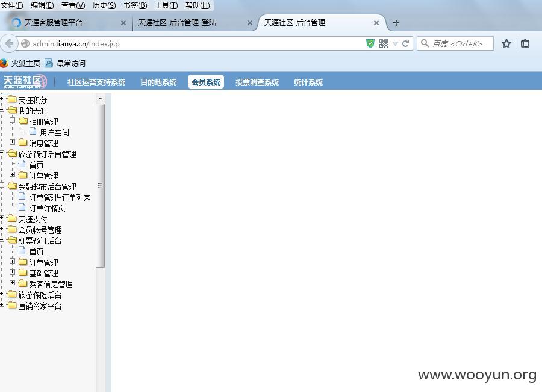Open 订单详情页 page
This screenshot has height=392, width=542.
[47, 208]
